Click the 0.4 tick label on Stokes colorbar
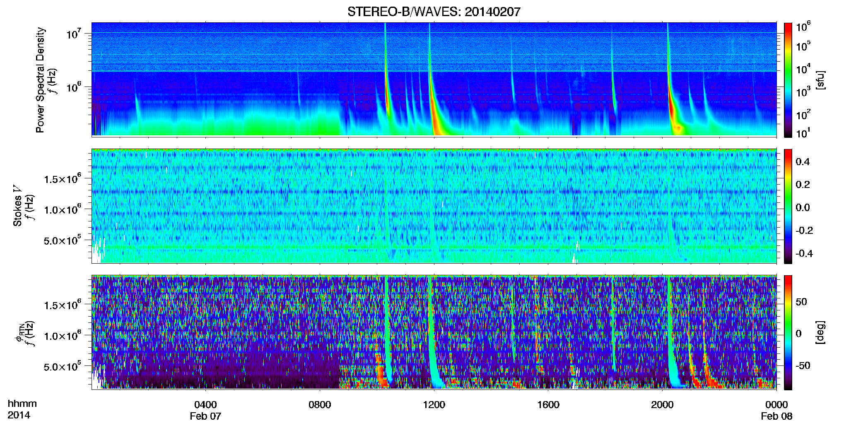 pyautogui.click(x=803, y=162)
